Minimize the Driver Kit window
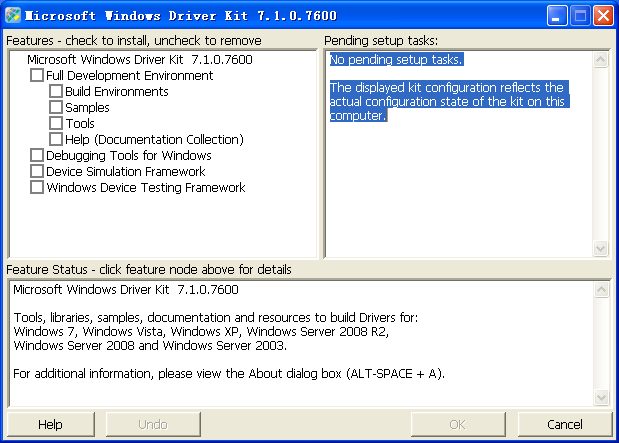Image resolution: width=619 pixels, height=443 pixels. point(557,16)
